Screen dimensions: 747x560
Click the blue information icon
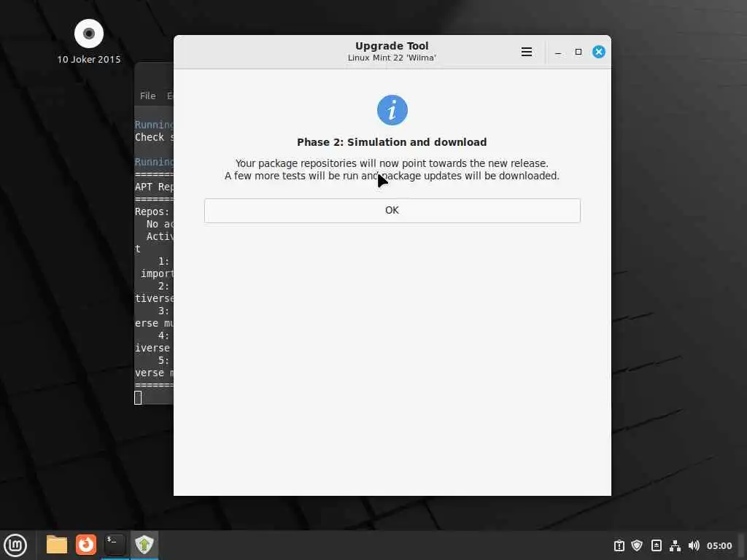coord(392,110)
